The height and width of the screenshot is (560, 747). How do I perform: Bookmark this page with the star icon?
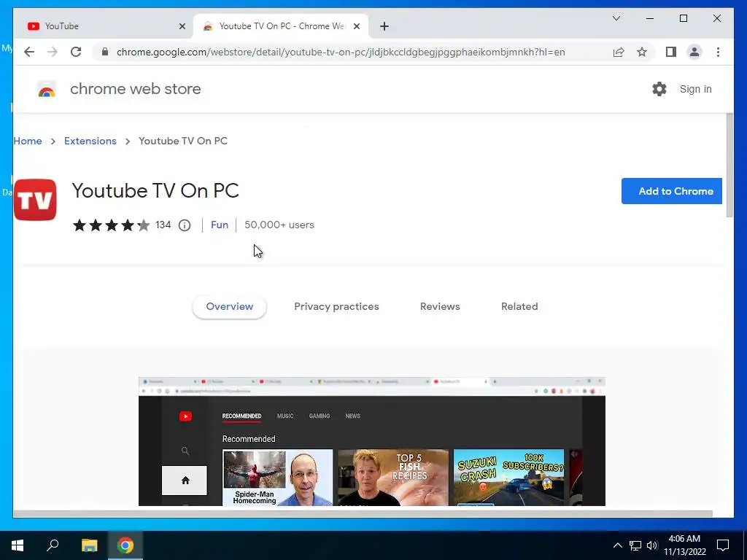tap(642, 52)
